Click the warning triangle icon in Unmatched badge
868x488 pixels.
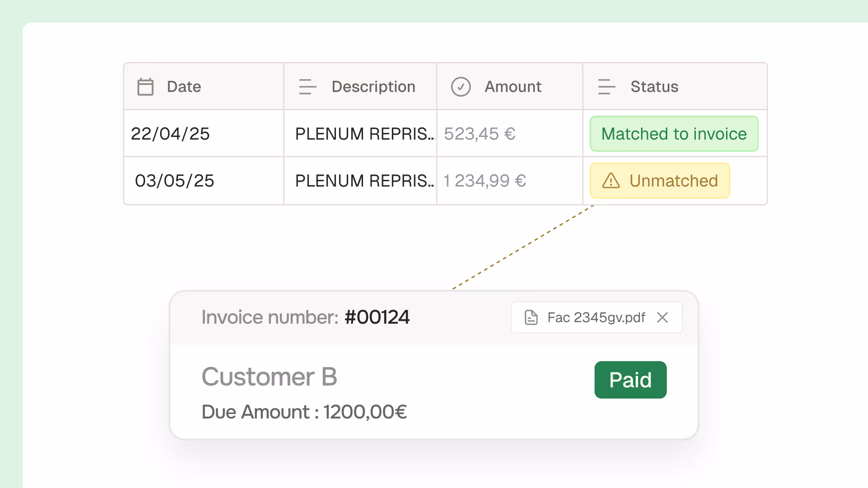click(611, 181)
